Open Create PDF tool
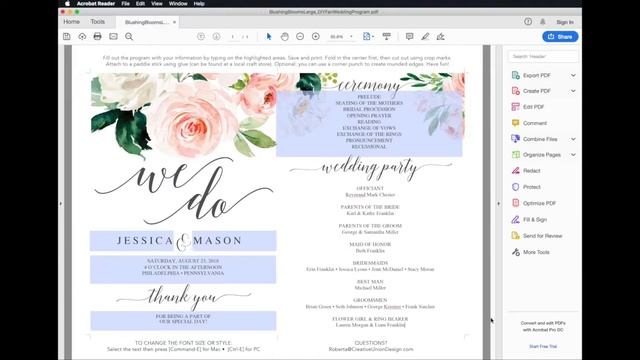 coord(537,91)
